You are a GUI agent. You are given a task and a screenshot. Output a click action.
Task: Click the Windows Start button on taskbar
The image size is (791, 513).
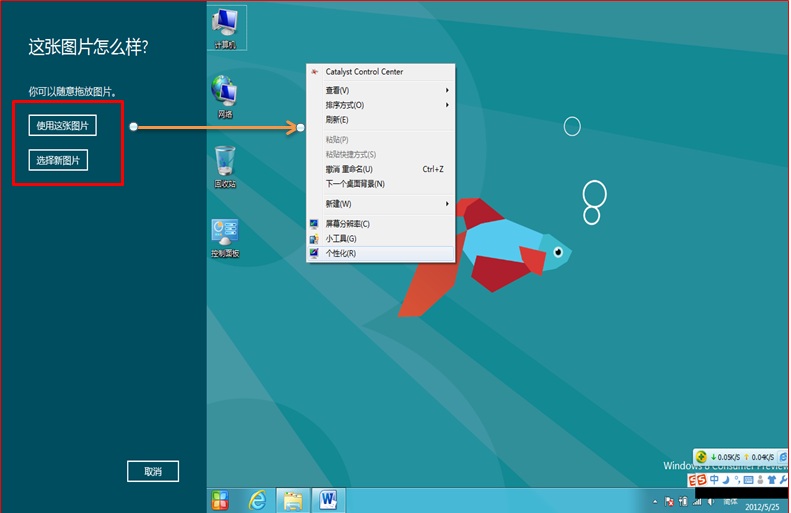220,500
